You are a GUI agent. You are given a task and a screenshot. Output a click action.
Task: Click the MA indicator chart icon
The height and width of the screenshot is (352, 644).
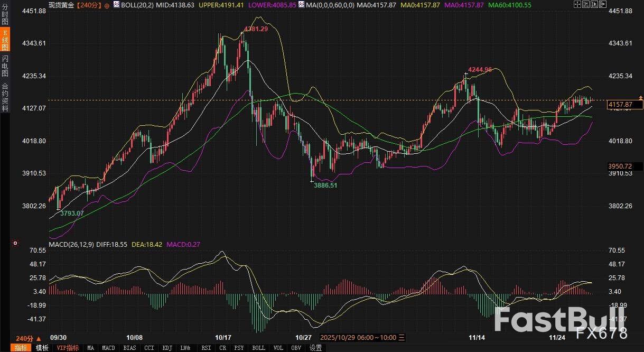point(301,5)
